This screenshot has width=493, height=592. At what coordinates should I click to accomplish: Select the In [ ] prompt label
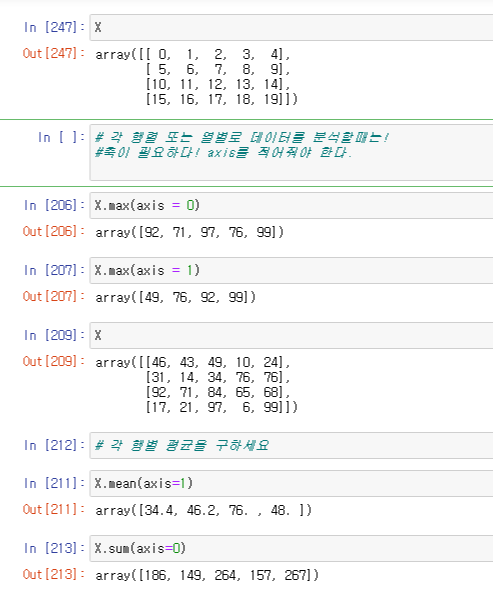pyautogui.click(x=62, y=137)
